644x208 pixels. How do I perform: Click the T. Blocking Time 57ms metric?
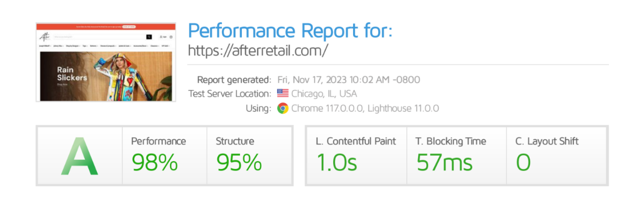tap(456, 156)
